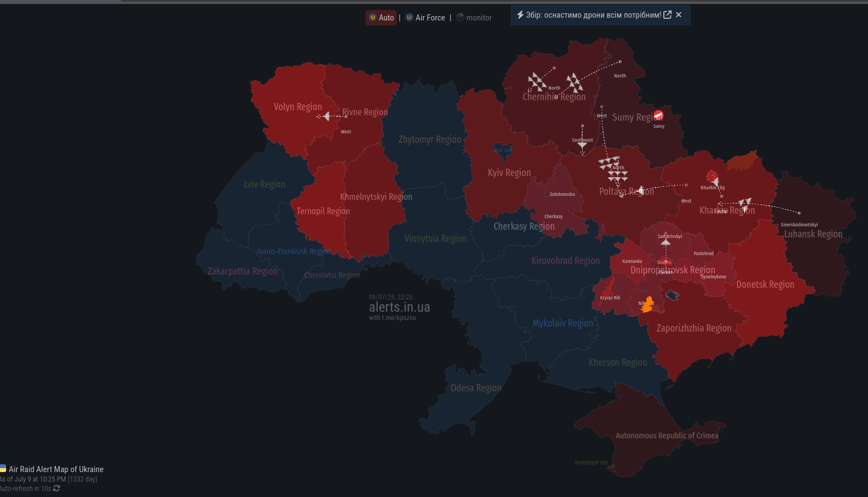This screenshot has width=868, height=497.
Task: Select Donetsk Region on the map
Action: point(765,284)
